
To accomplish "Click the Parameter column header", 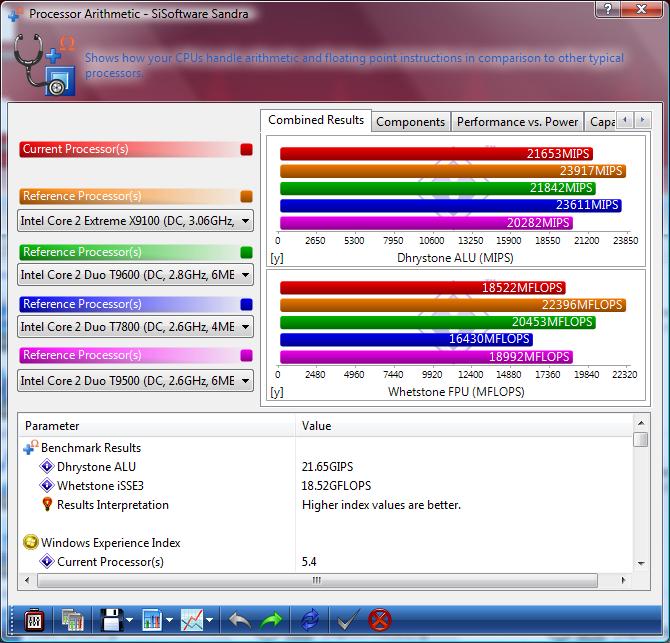I will click(157, 426).
